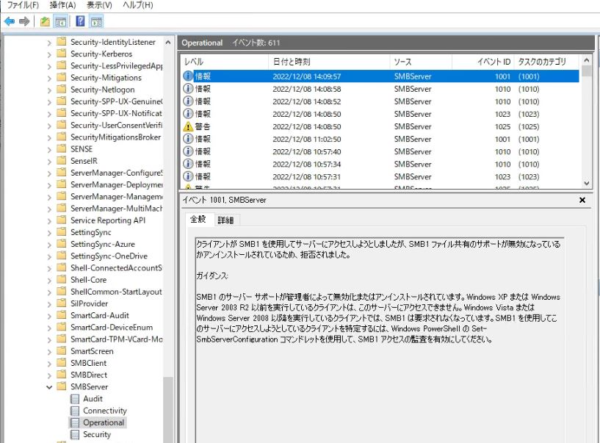This screenshot has height=443, width=600.
Task: Select event ID 1023 at 14:08:50
Action: [x=380, y=114]
